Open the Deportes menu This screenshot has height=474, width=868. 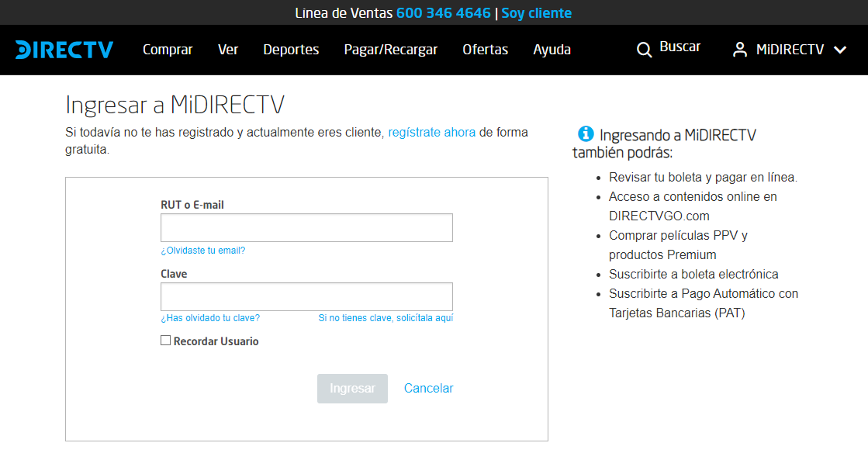coord(291,50)
